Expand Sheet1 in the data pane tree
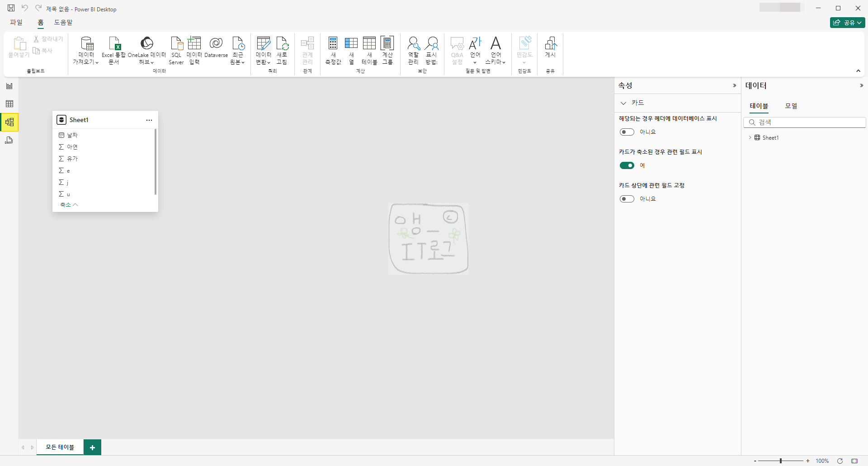The image size is (868, 466). (x=750, y=137)
